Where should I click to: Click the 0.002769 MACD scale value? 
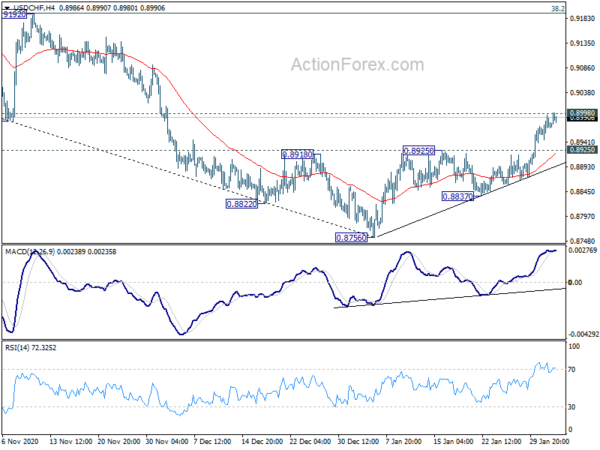pos(583,250)
